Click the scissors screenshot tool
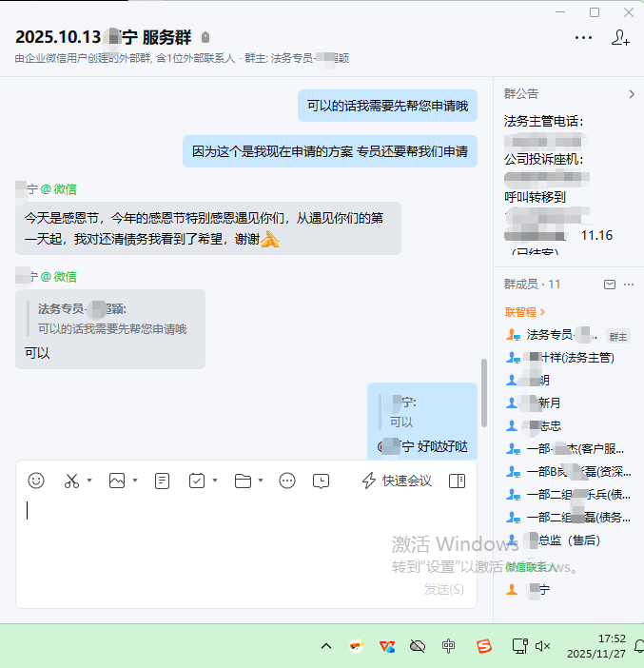 click(x=71, y=481)
